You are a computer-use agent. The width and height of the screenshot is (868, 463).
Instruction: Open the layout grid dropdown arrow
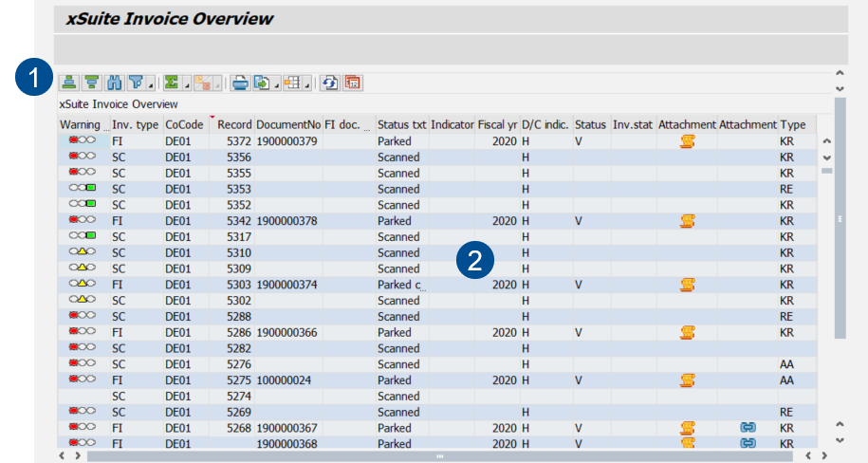tap(307, 84)
